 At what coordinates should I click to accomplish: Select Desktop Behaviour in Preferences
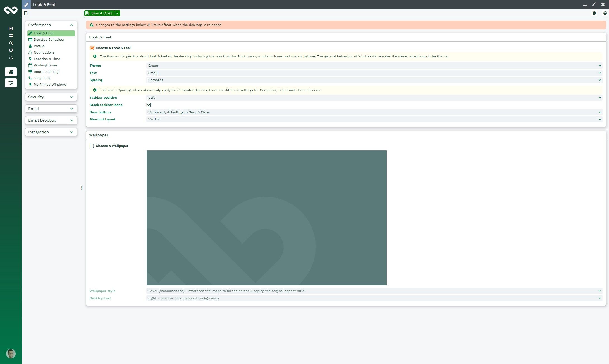coord(49,40)
